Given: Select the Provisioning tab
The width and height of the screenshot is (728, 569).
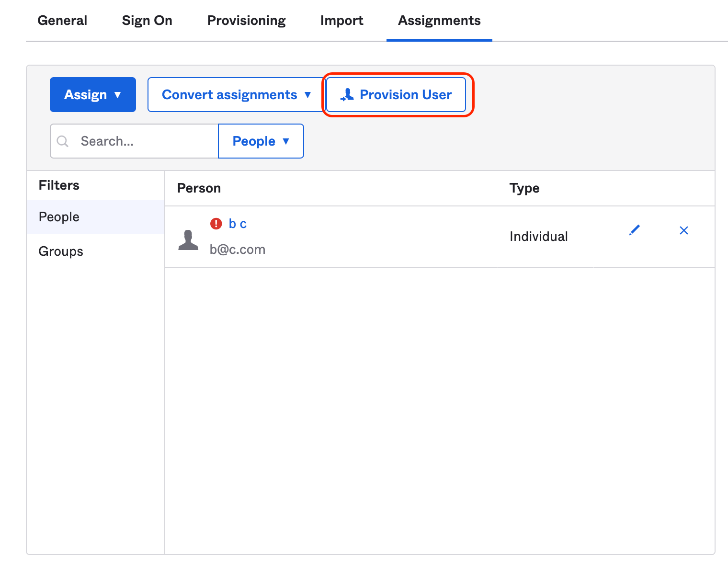Looking at the screenshot, I should click(x=246, y=20).
